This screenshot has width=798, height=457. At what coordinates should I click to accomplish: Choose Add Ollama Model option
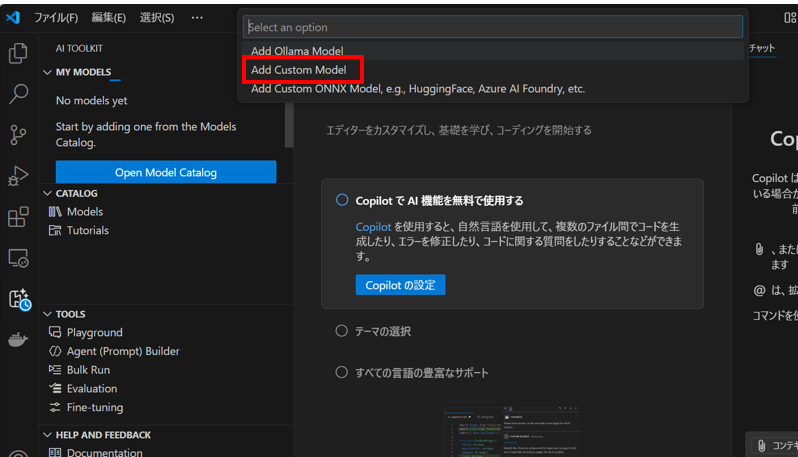(492, 51)
